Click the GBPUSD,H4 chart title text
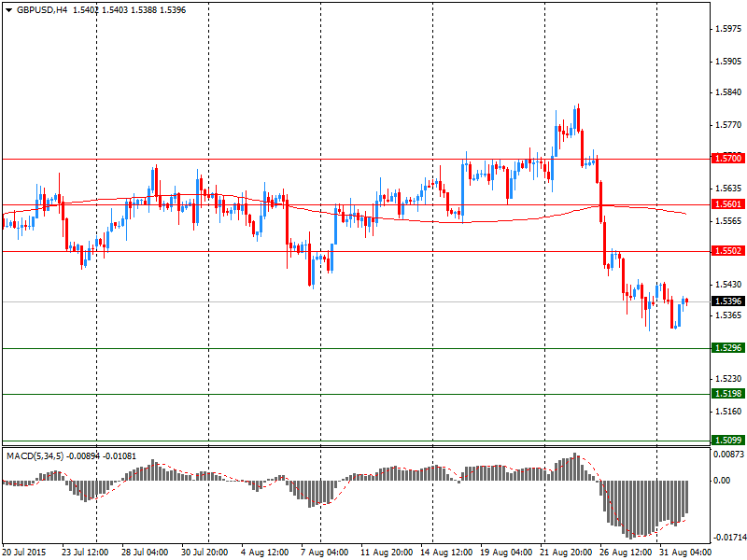747x560 pixels. 42,10
